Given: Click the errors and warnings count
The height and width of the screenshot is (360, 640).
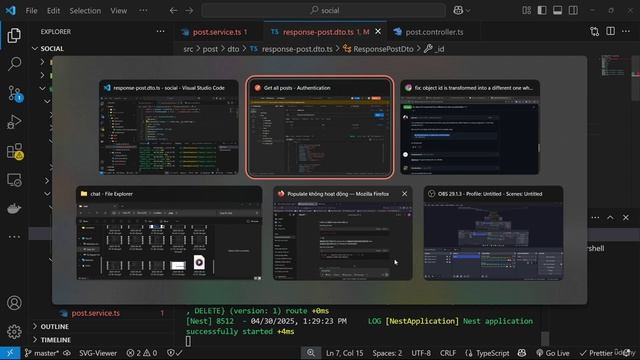Looking at the screenshot, I should [142, 353].
